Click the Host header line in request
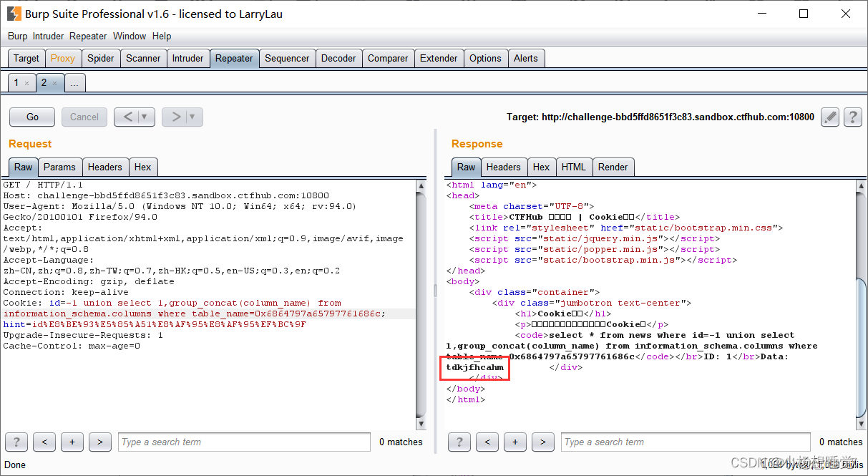The image size is (868, 476). 166,195
